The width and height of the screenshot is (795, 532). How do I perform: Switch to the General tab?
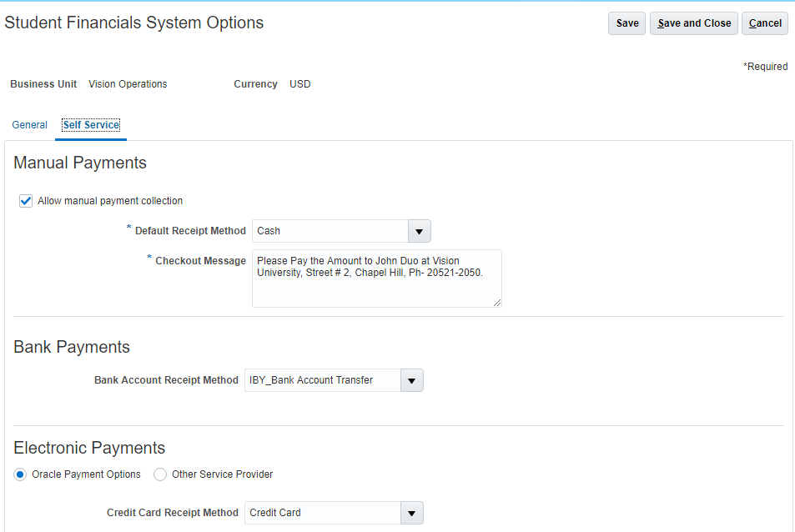(29, 125)
